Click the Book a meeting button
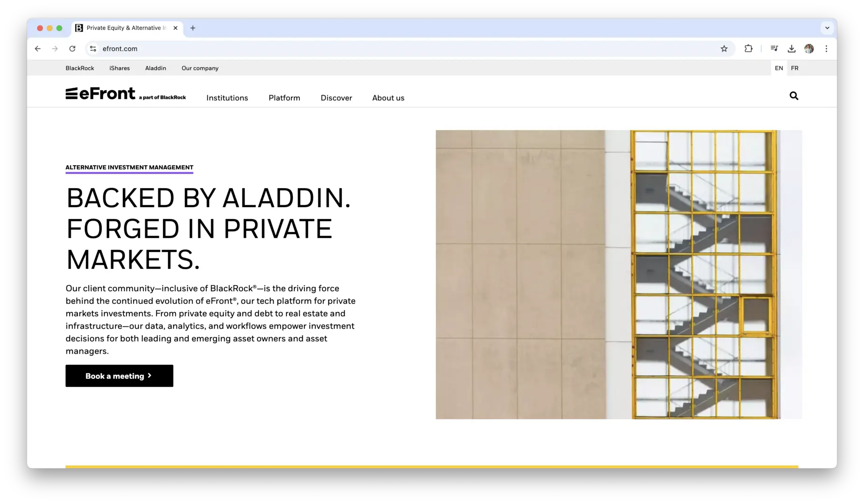The image size is (864, 504). point(119,376)
